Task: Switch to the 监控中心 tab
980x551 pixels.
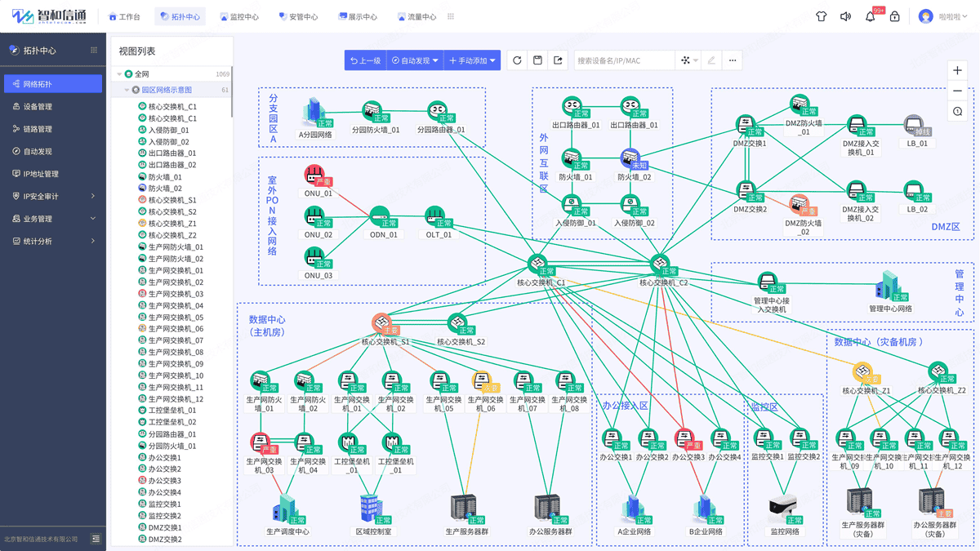Action: point(239,16)
